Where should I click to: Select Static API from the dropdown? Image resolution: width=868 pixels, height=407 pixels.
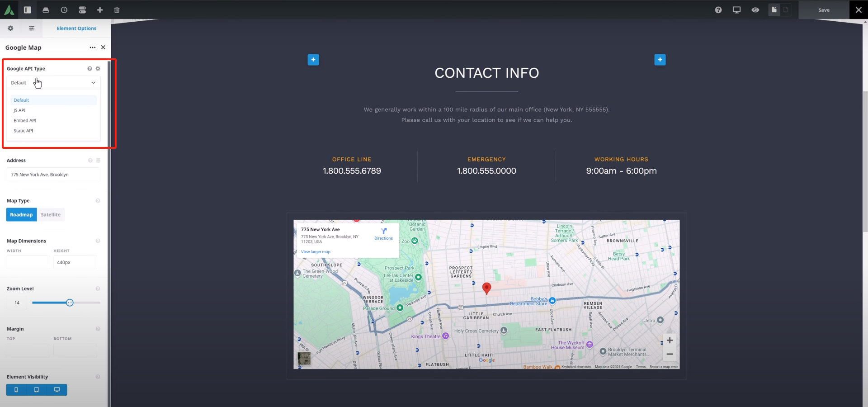(x=23, y=131)
